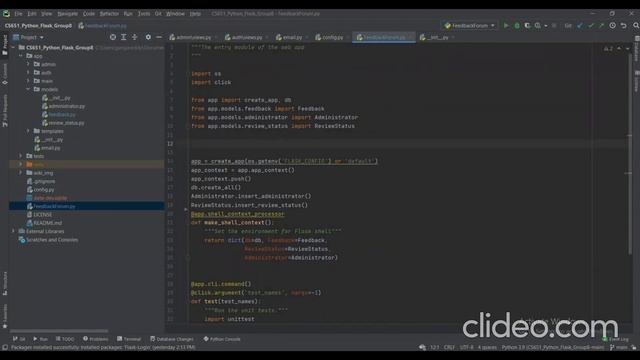
Task: Open the Refactor menu
Action: [x=109, y=13]
